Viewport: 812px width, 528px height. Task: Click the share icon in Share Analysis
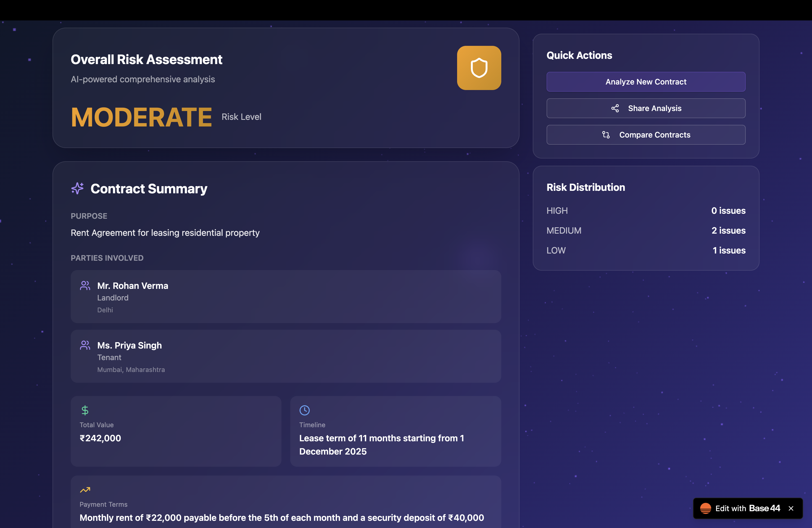[615, 109]
